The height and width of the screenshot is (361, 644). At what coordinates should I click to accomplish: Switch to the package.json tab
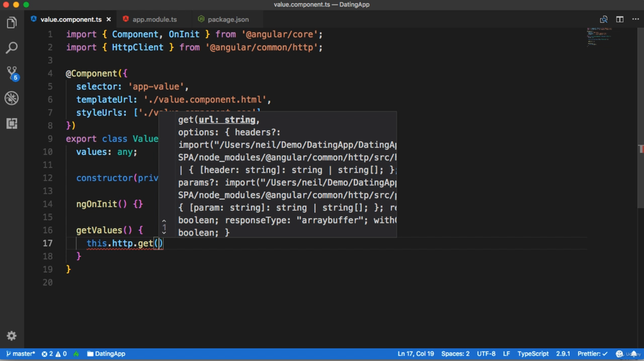click(x=229, y=19)
